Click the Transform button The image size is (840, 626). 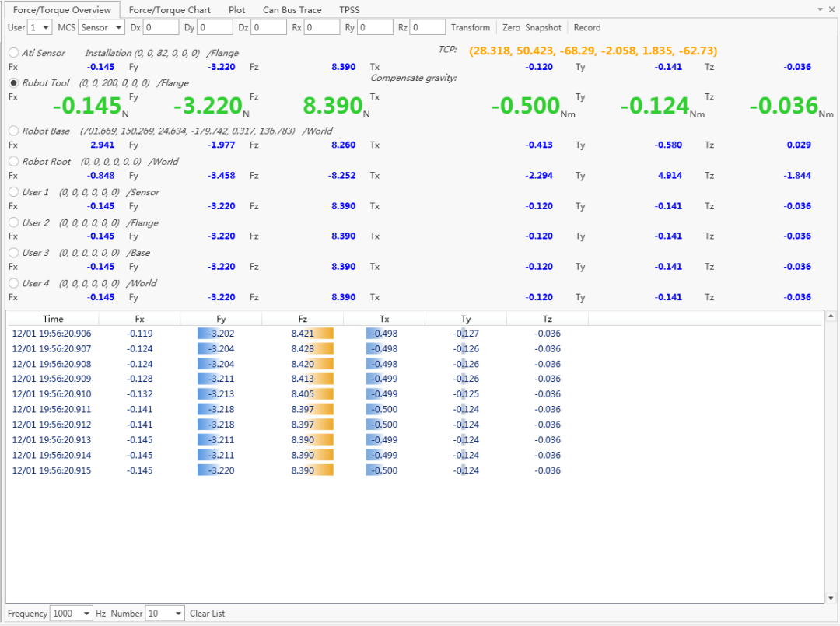(x=471, y=27)
